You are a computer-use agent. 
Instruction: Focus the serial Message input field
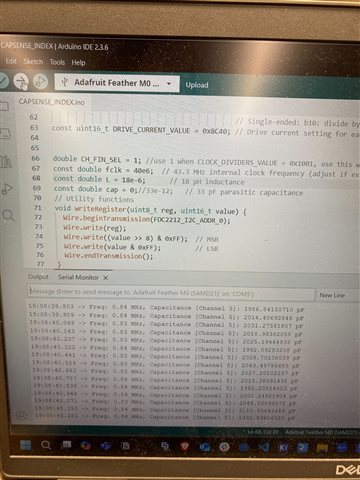171,293
